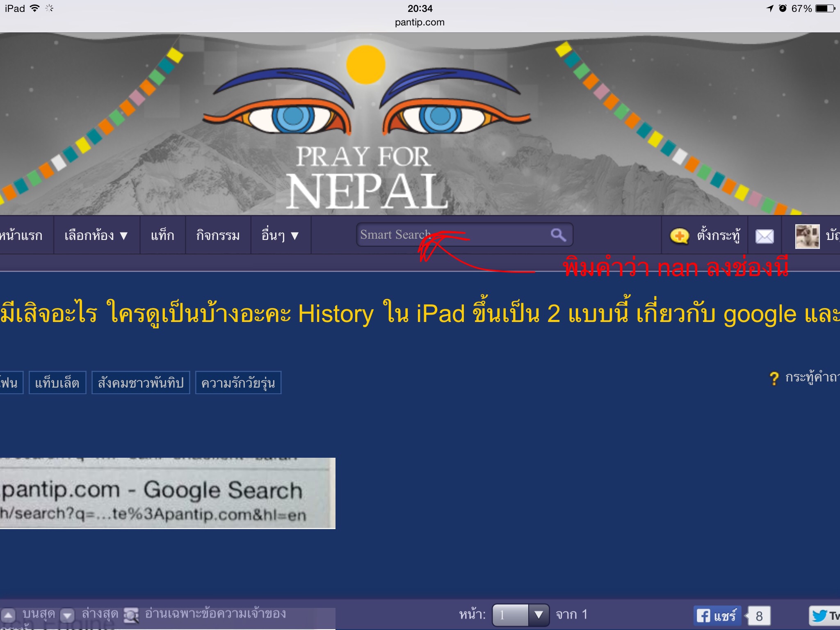Tap the alarm clock status icon
840x630 pixels.
(x=783, y=8)
